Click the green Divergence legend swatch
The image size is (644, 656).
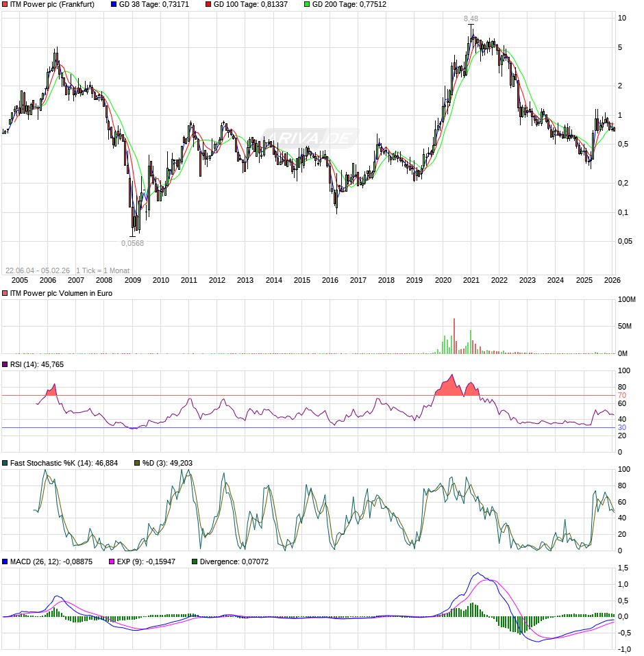click(x=195, y=562)
